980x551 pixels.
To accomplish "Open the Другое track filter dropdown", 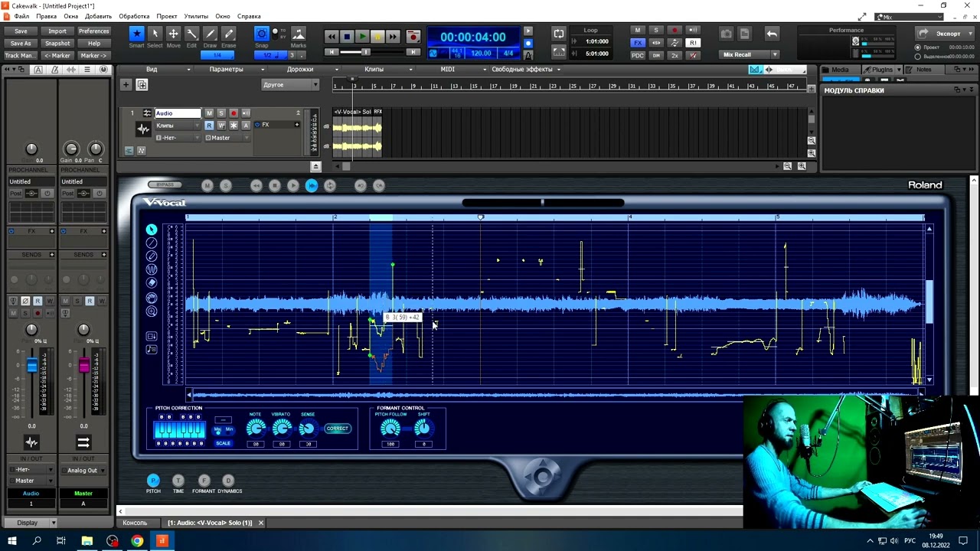I will (x=290, y=85).
